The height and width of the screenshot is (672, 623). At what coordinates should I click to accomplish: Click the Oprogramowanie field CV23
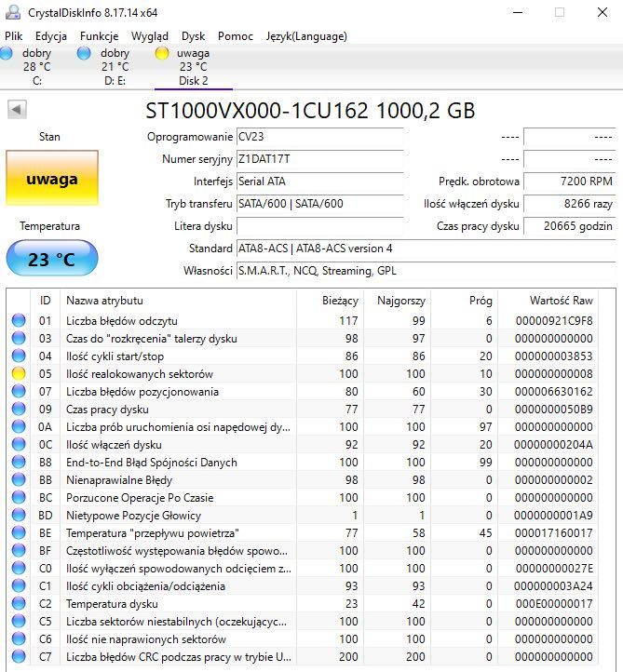[319, 137]
